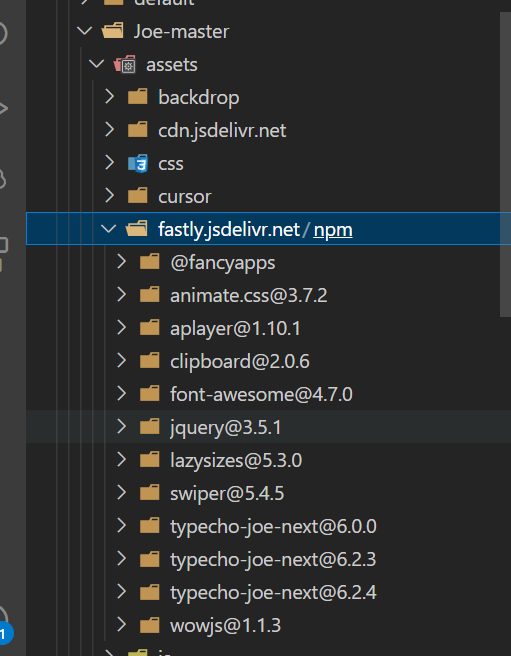
Task: Expand the wowjs@1.1.3 folder chevron
Action: point(122,625)
